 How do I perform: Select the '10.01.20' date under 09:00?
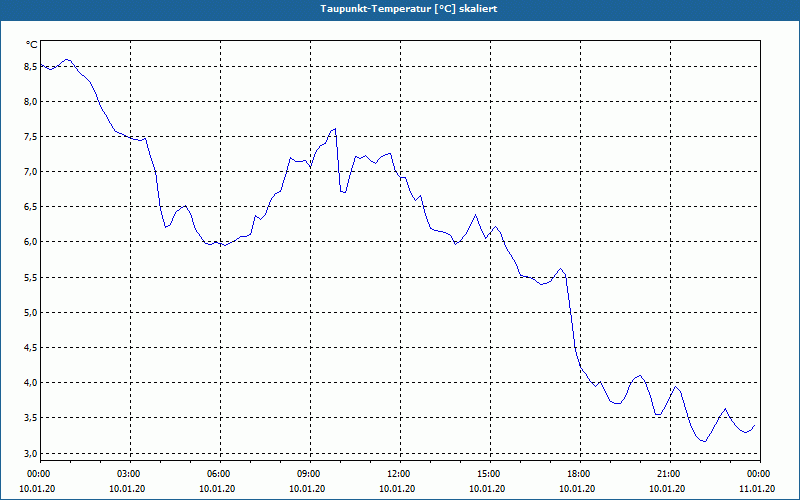(307, 489)
